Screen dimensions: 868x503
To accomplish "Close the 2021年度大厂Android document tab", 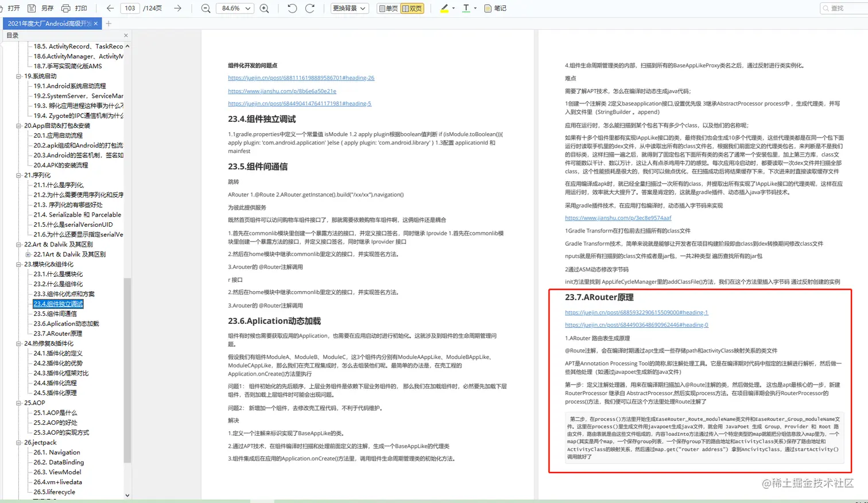I will [96, 24].
